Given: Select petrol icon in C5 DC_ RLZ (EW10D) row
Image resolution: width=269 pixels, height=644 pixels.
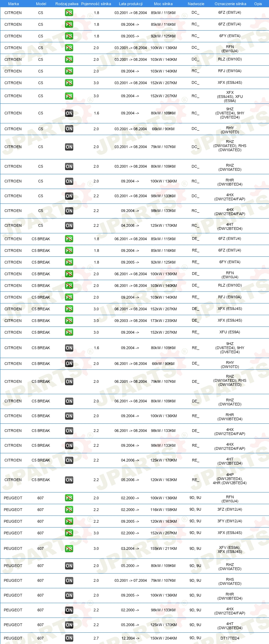Looking at the screenshot, I should [69, 59].
